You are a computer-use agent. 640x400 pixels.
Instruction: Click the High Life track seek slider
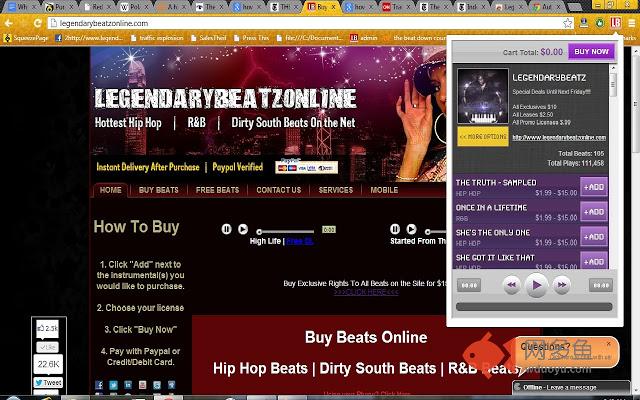285,232
